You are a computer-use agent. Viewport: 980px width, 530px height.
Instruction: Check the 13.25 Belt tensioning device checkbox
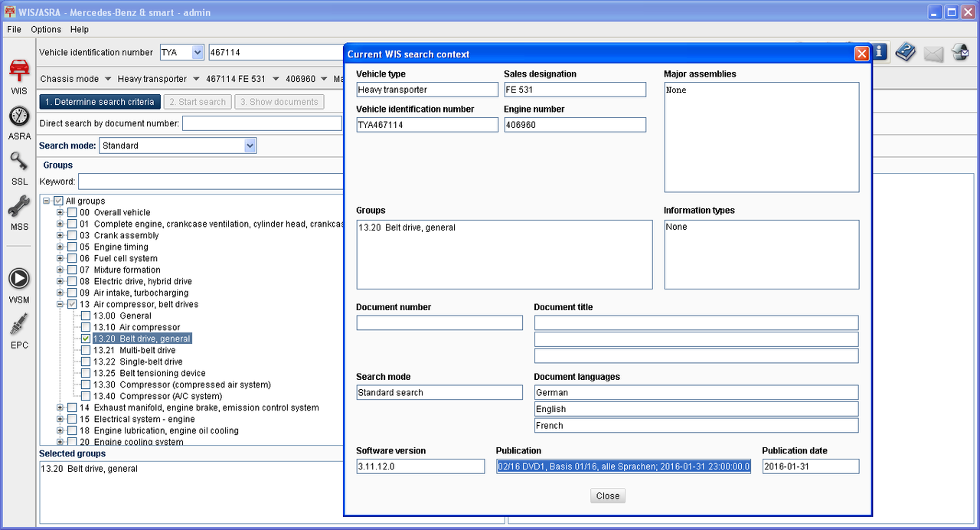point(86,373)
